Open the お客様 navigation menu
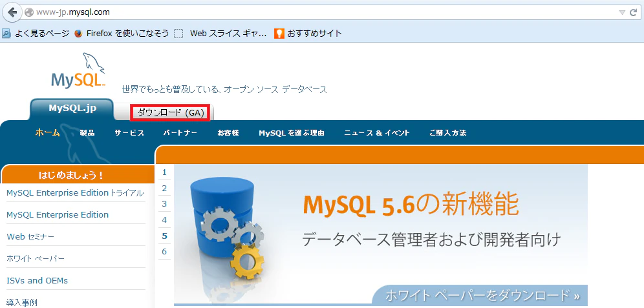 pos(228,133)
